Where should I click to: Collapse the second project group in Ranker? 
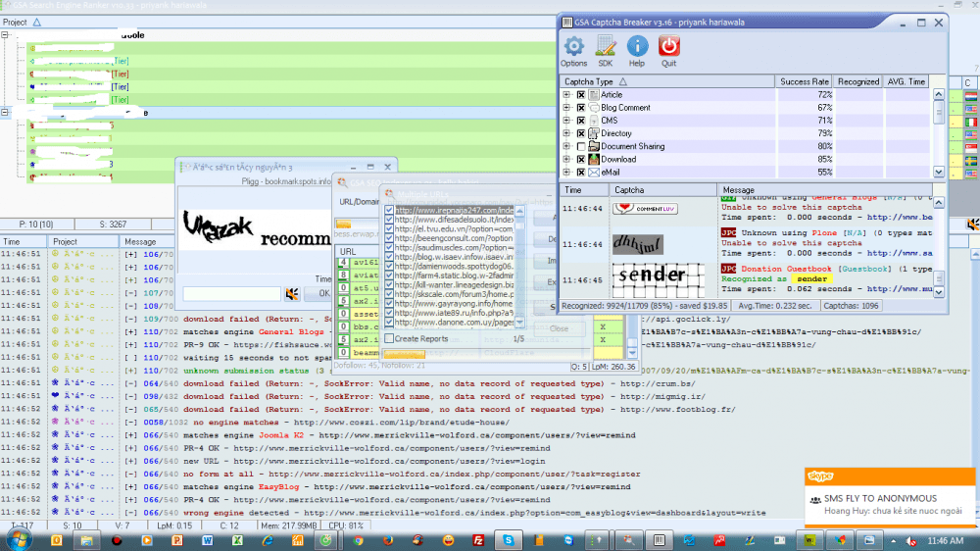click(x=5, y=113)
